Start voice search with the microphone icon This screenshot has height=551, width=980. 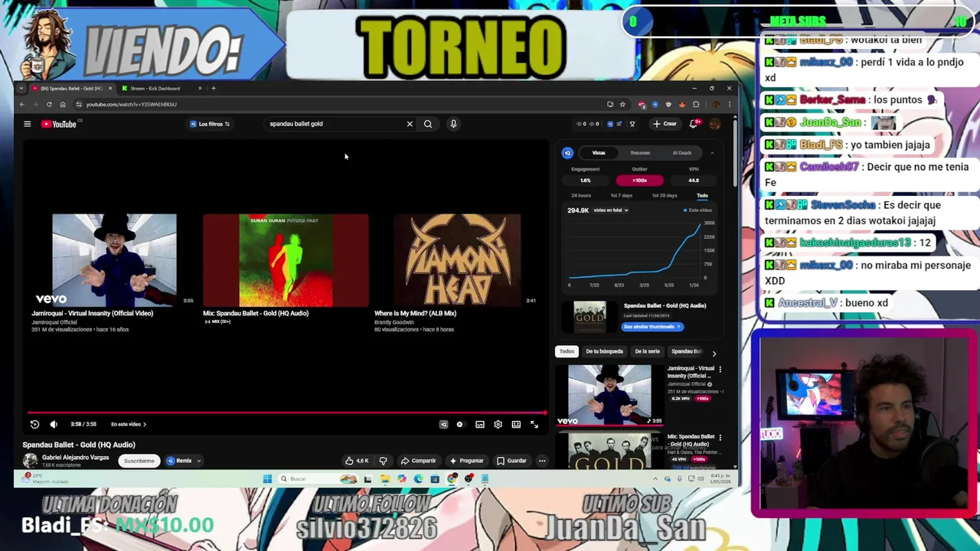click(453, 124)
